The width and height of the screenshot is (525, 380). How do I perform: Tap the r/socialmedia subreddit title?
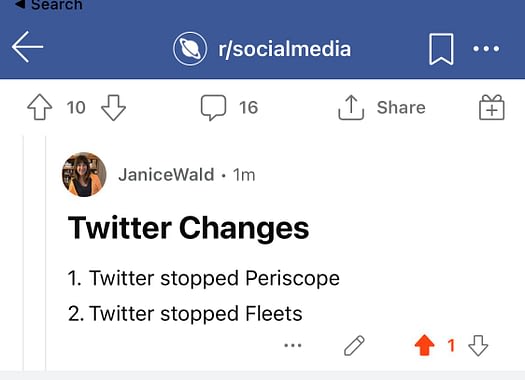point(285,49)
